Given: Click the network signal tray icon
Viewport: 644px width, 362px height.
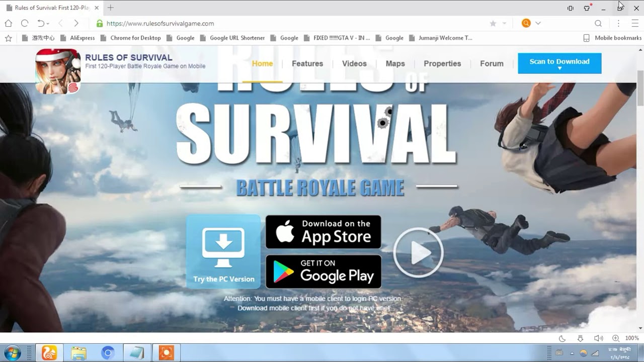Looking at the screenshot, I should pyautogui.click(x=595, y=353).
